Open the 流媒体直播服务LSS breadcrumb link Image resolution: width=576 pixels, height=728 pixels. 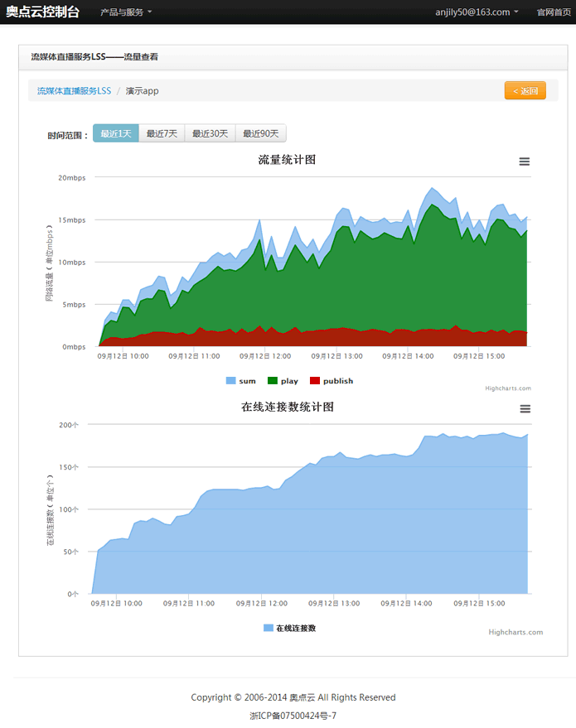click(x=75, y=90)
